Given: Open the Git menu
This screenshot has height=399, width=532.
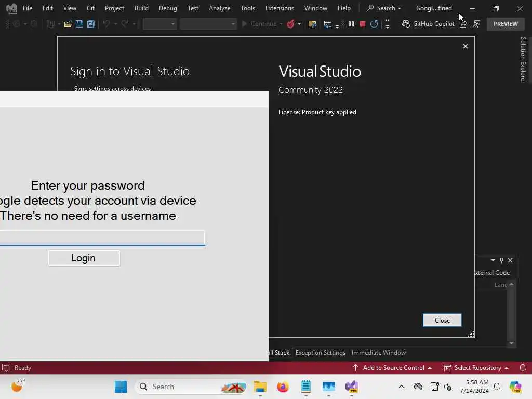Looking at the screenshot, I should [90, 8].
